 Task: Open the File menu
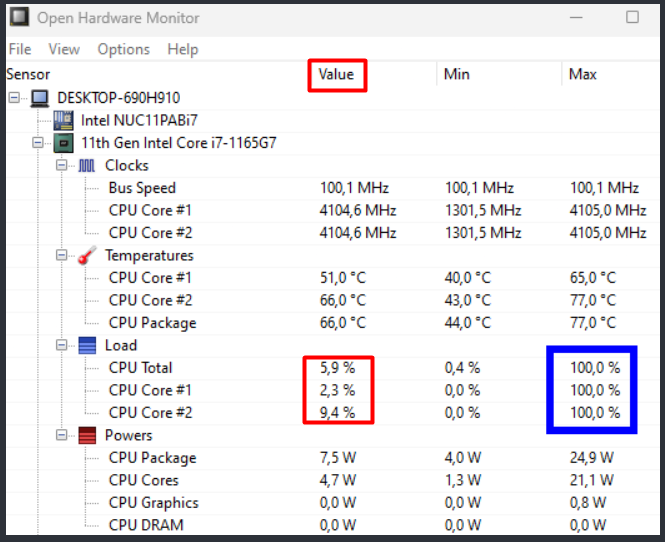(20, 49)
